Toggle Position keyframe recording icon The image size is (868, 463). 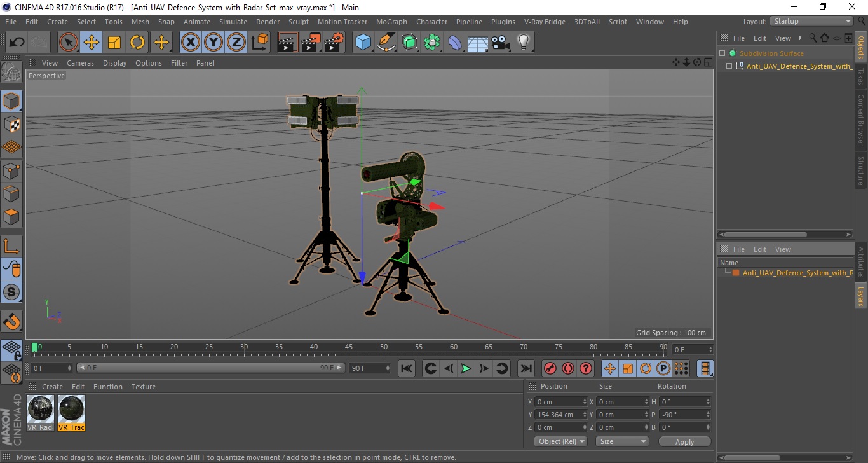[609, 368]
